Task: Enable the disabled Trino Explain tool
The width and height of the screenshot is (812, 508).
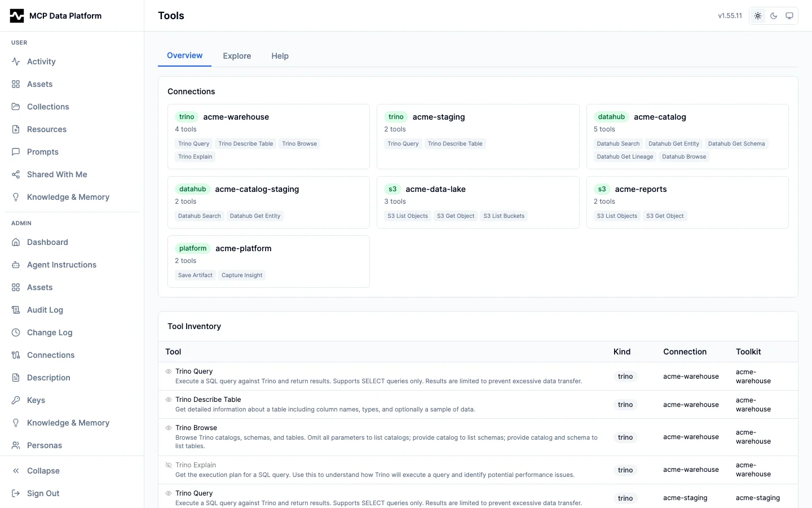Action: point(168,465)
